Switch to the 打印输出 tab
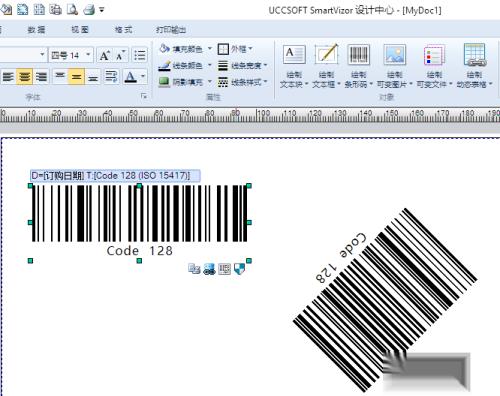Image resolution: width=500 pixels, height=396 pixels. [171, 30]
